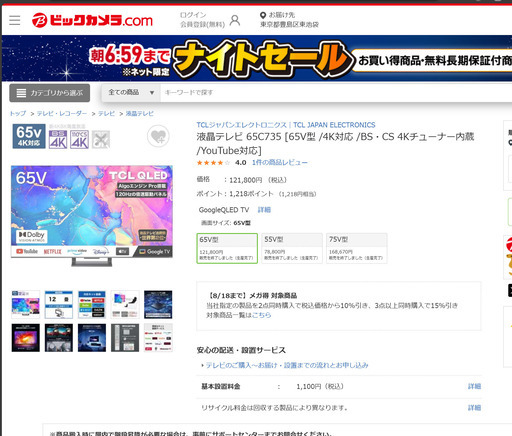This screenshot has width=512, height=436.
Task: Open the hamburger menu icon
Action: 15,20
